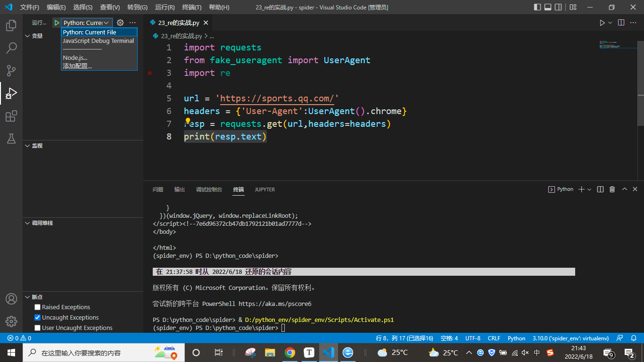This screenshot has width=644, height=362.
Task: Open the Extensions view icon
Action: [x=11, y=116]
